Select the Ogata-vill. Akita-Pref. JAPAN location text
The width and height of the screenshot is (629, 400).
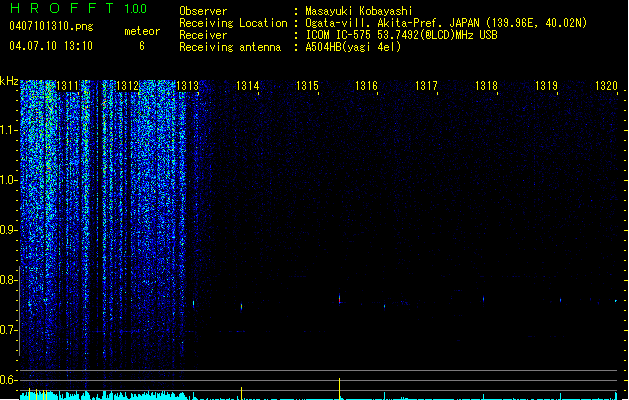446,23
